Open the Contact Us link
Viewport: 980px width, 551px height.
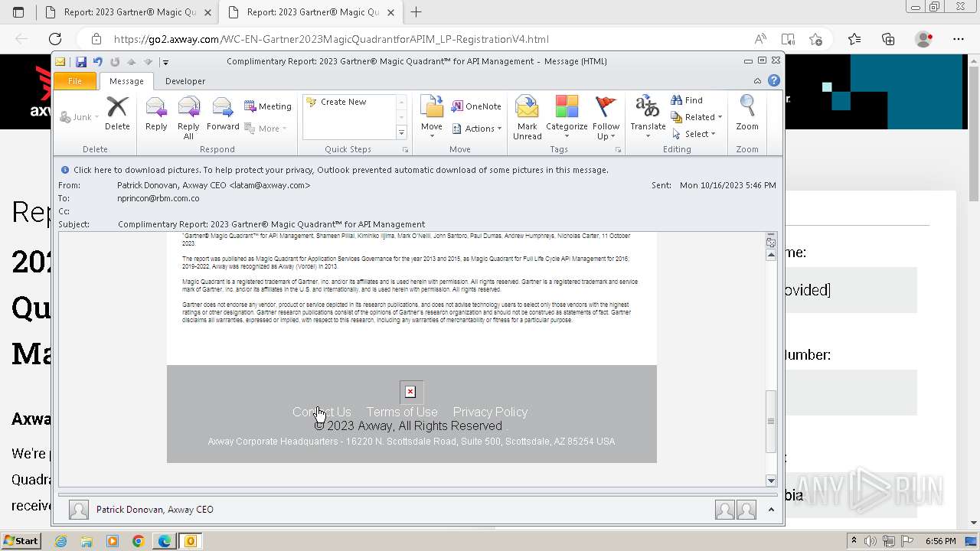322,412
